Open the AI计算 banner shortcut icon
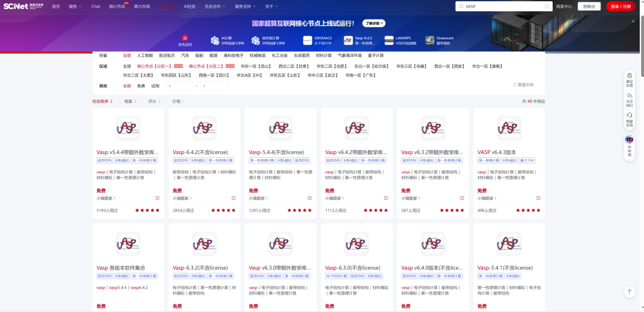This screenshot has height=312, width=644. click(x=215, y=40)
